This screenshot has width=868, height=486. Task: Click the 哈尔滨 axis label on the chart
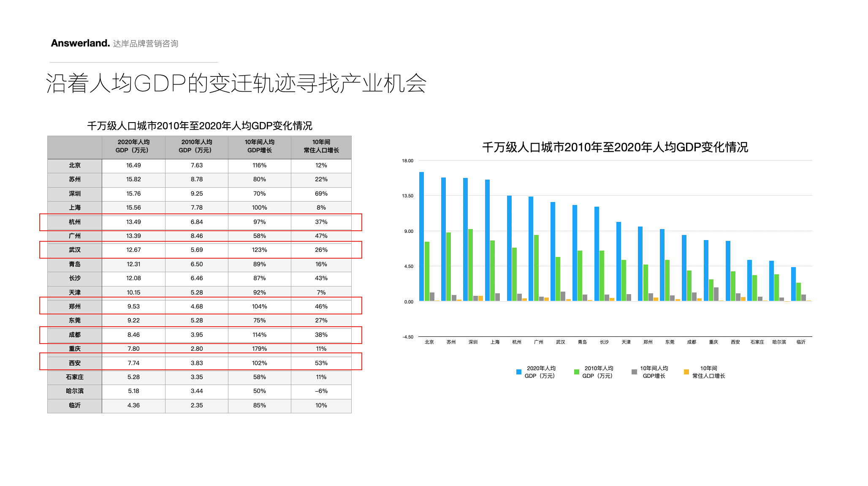tap(779, 342)
